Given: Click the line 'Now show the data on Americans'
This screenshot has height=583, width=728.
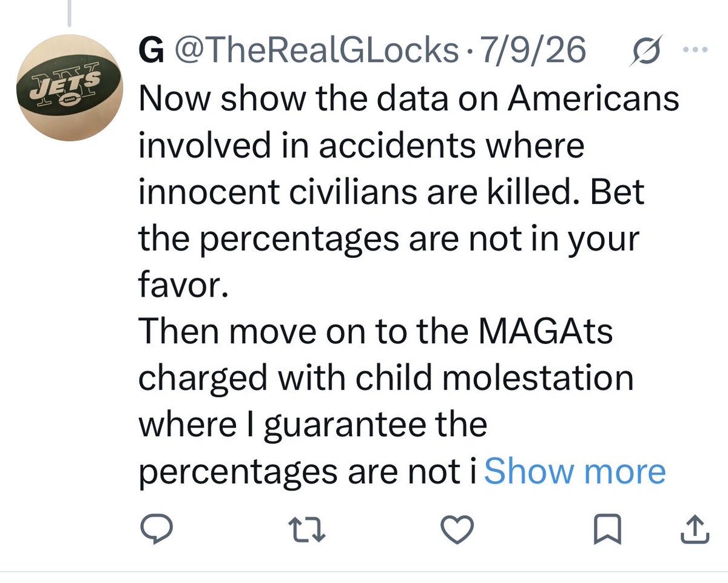Looking at the screenshot, I should pos(409,99).
